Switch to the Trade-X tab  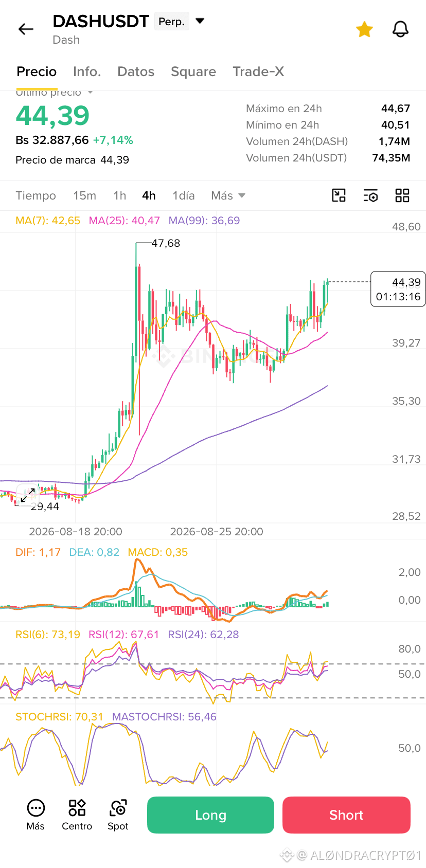click(x=258, y=71)
